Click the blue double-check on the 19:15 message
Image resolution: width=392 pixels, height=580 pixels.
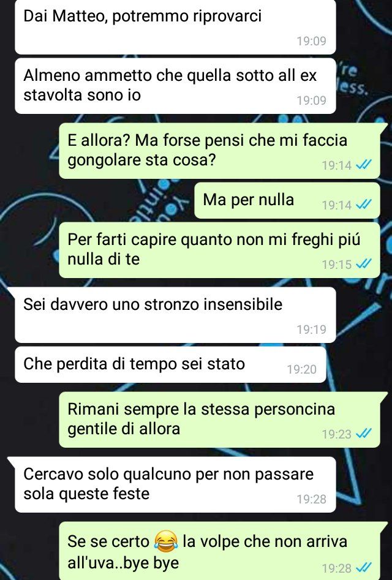coord(363,264)
